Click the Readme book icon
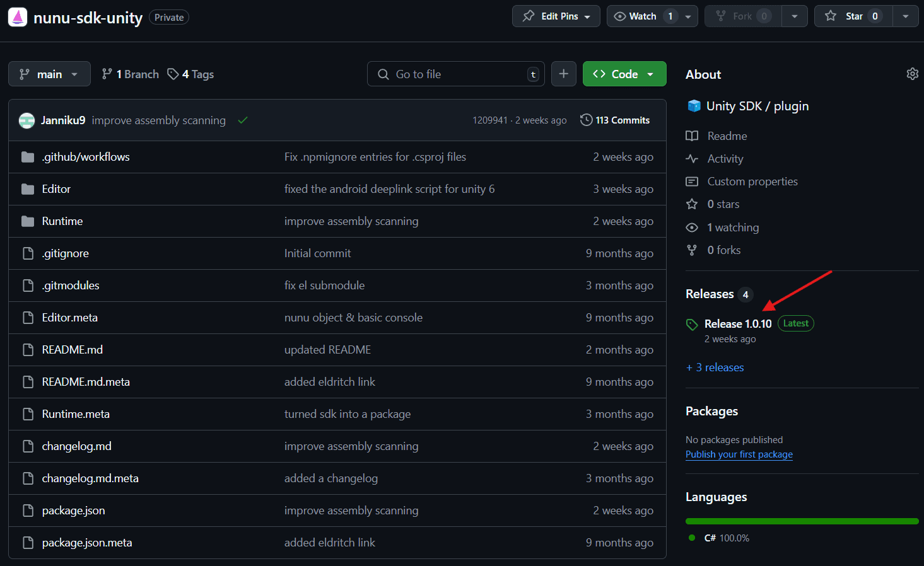The image size is (924, 566). pyautogui.click(x=692, y=136)
